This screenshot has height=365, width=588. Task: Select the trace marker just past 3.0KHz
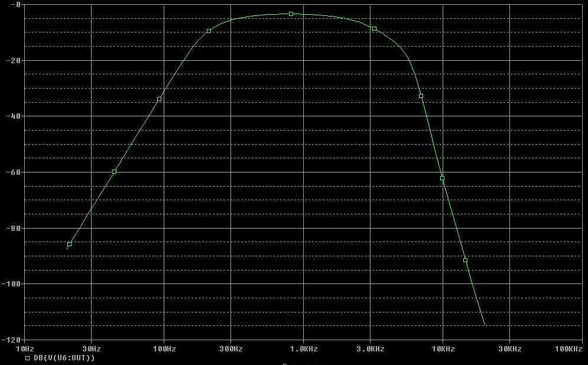coord(374,28)
